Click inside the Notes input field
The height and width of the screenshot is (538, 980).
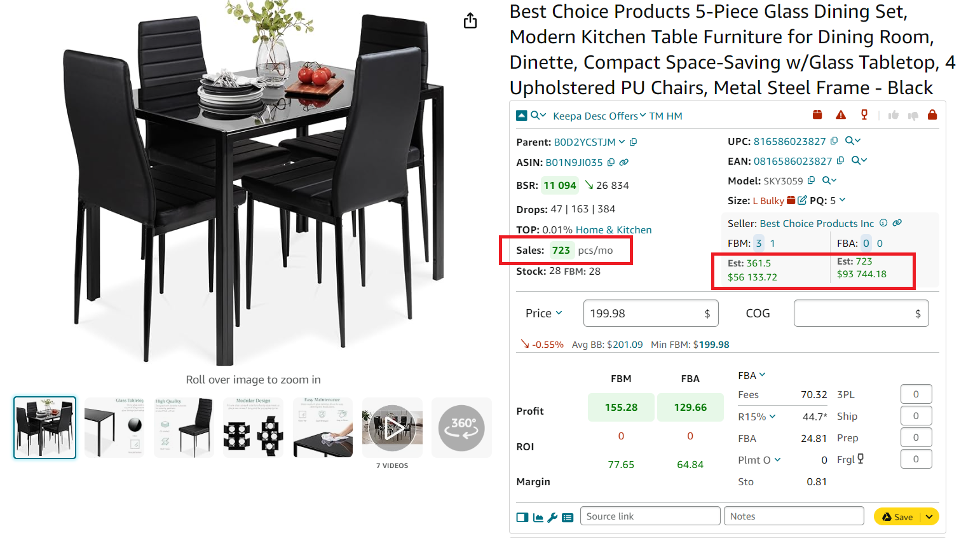[x=793, y=516]
